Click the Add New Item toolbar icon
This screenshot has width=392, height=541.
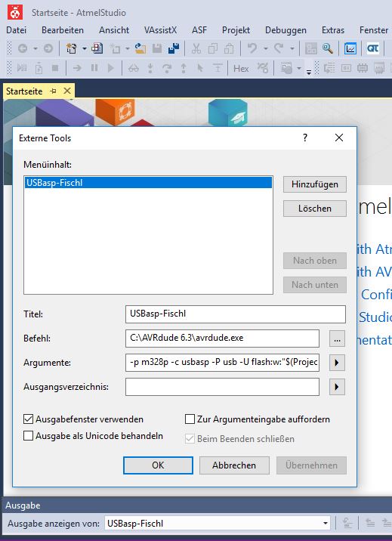coord(115,48)
